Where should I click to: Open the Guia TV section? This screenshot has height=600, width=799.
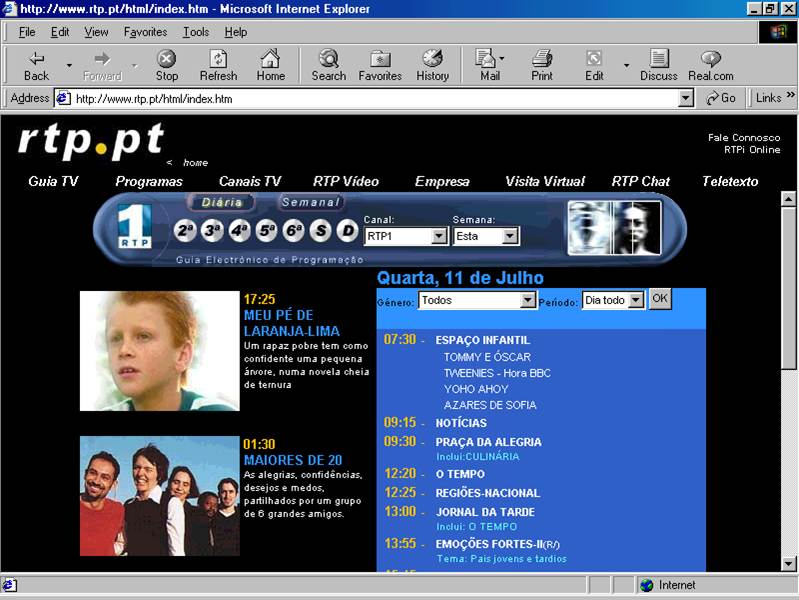click(53, 181)
